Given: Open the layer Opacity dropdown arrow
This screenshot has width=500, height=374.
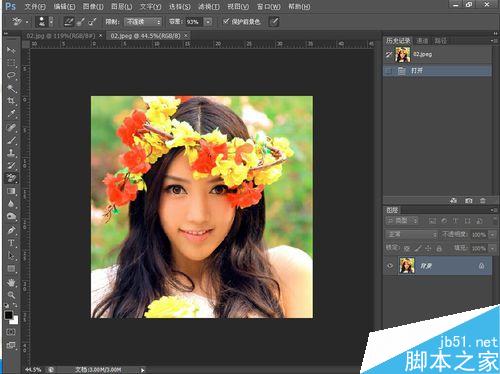Looking at the screenshot, I should (492, 235).
